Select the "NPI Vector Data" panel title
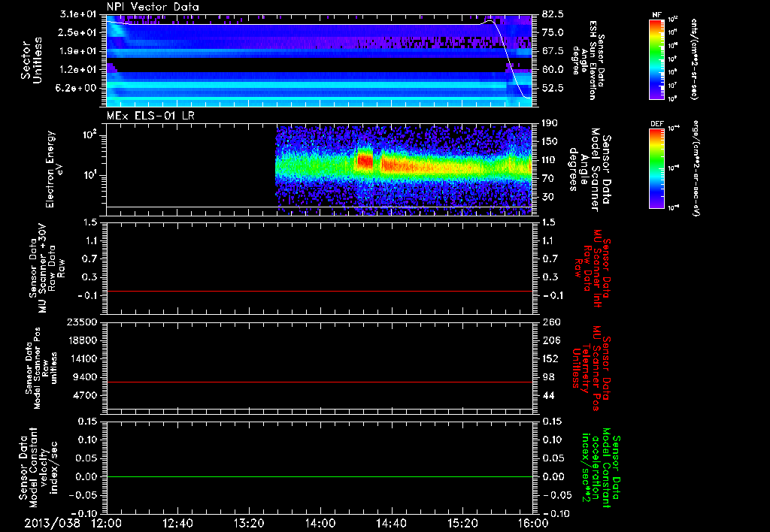 tap(153, 7)
